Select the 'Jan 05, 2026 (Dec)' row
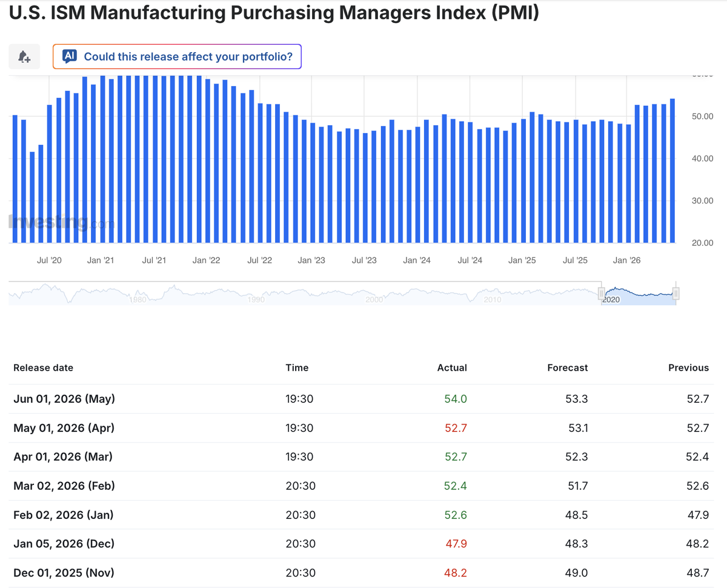 pyautogui.click(x=361, y=544)
